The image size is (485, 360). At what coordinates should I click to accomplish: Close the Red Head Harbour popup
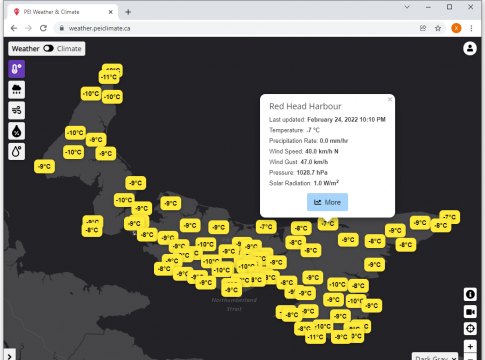(x=390, y=99)
